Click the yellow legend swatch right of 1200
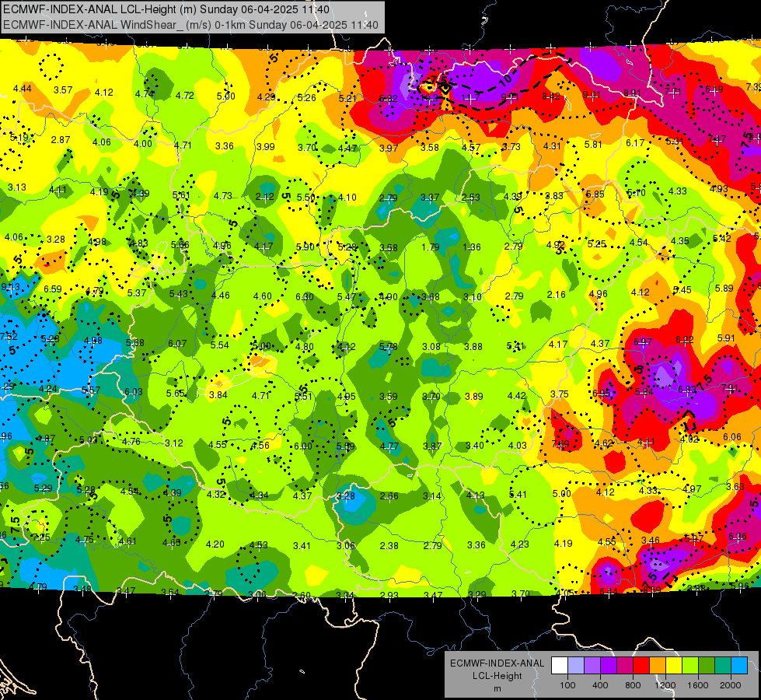This screenshot has height=700, width=761. pos(674,666)
